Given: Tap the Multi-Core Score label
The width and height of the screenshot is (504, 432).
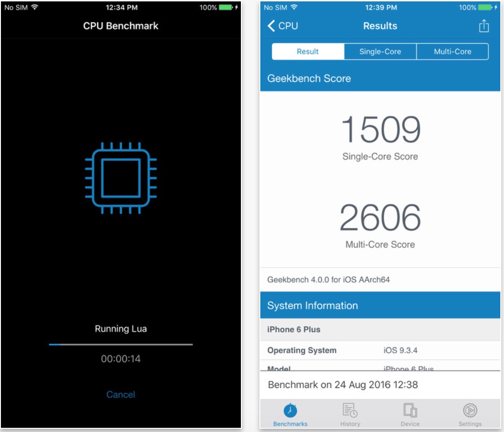Looking at the screenshot, I should point(380,244).
